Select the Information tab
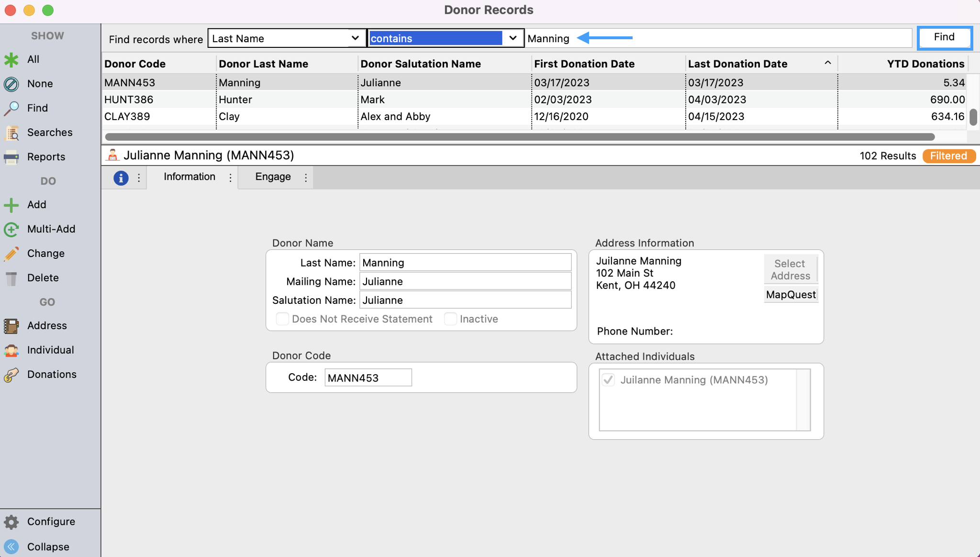The height and width of the screenshot is (557, 980). point(189,177)
